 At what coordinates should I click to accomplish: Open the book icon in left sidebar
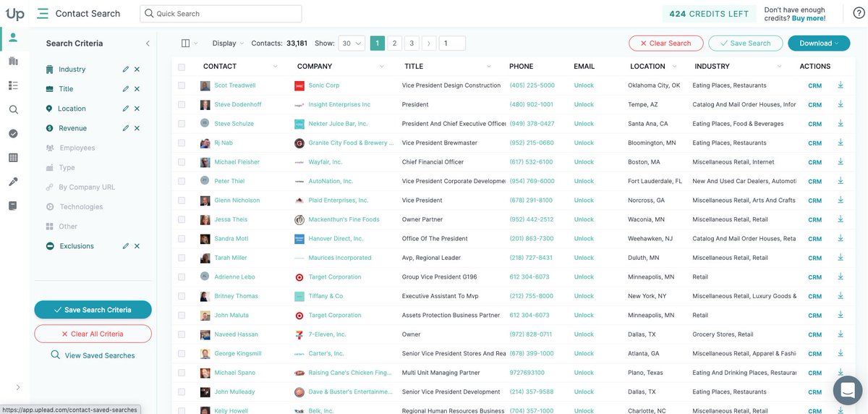point(13,206)
